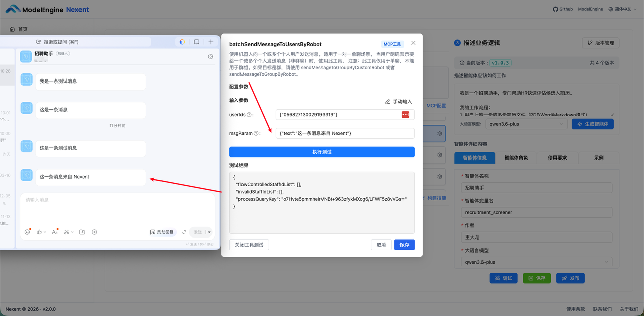
Task: Click the Aa font format icon
Action: click(55, 232)
